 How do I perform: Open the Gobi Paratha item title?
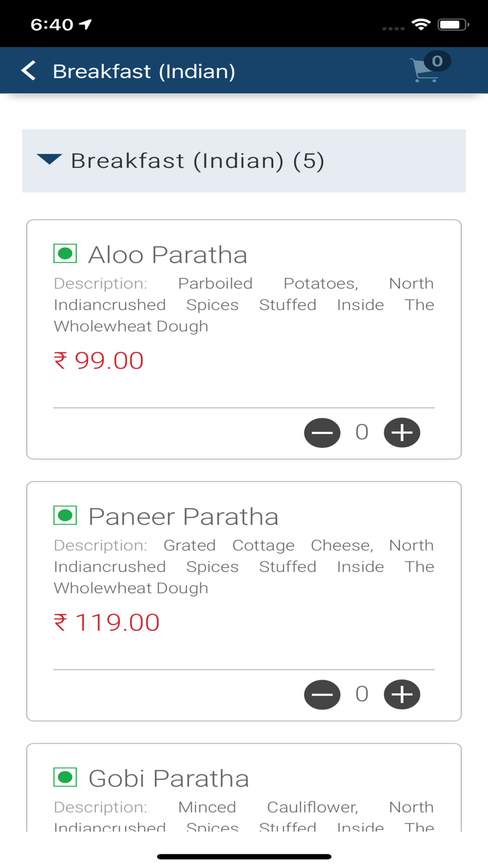pyautogui.click(x=168, y=778)
